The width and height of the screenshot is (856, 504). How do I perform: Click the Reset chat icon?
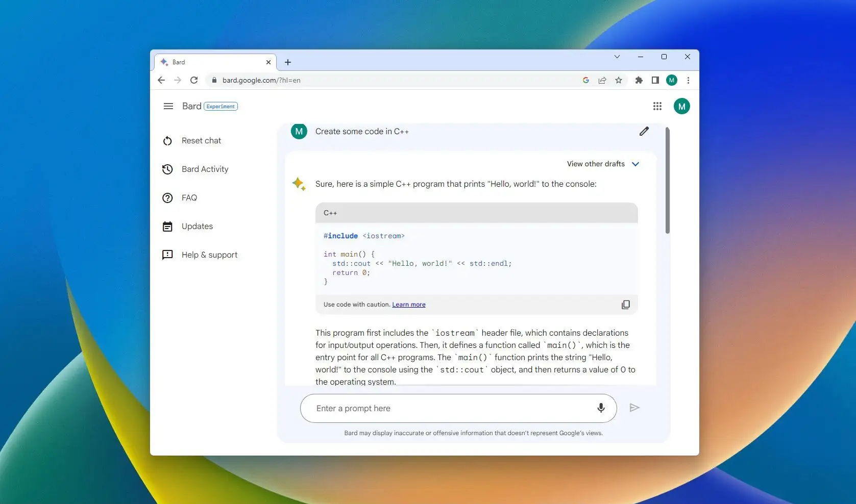(167, 141)
